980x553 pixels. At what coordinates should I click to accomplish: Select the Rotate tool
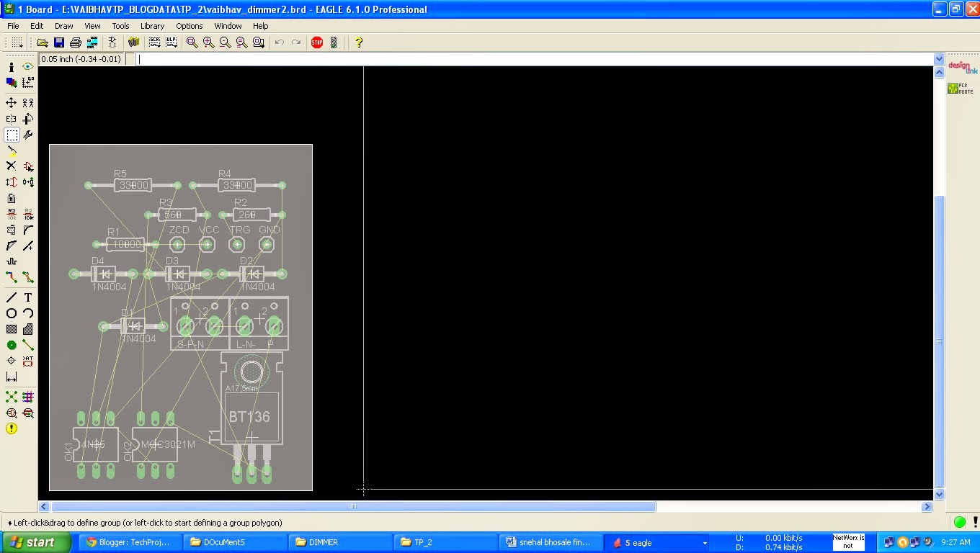pyautogui.click(x=28, y=119)
